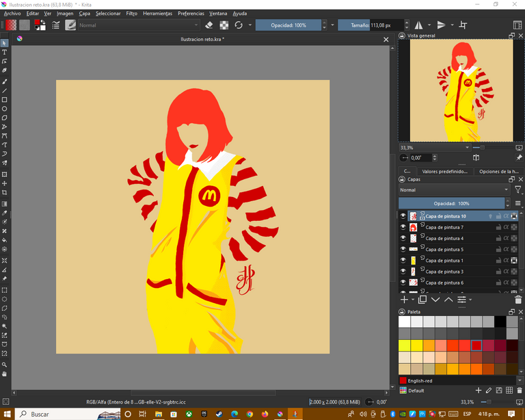This screenshot has width=525, height=420.
Task: Select the Freehand Brush tool
Action: [4, 81]
